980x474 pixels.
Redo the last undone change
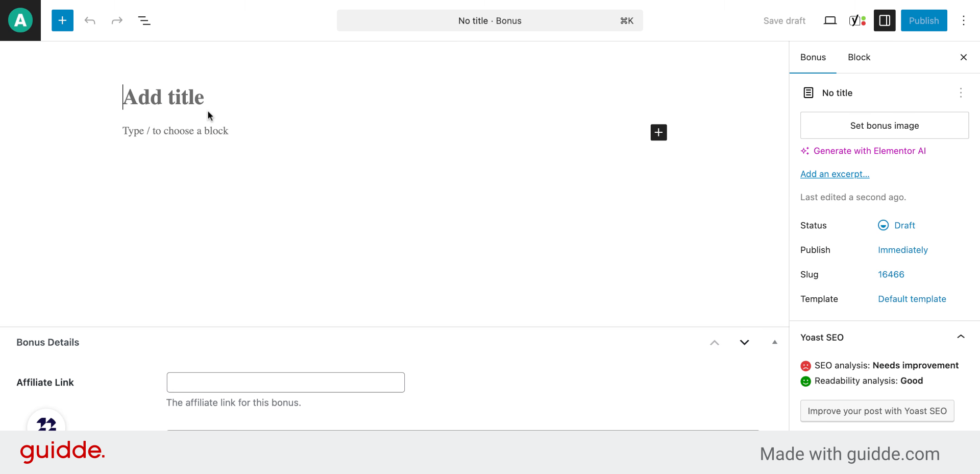tap(117, 20)
